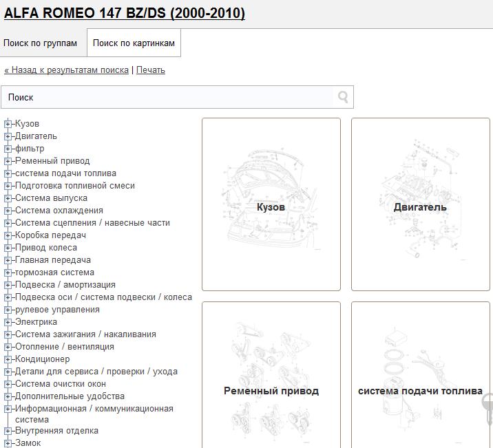Switch to Поиск по группам tab
Viewport: 493px width, 448px height.
[40, 43]
